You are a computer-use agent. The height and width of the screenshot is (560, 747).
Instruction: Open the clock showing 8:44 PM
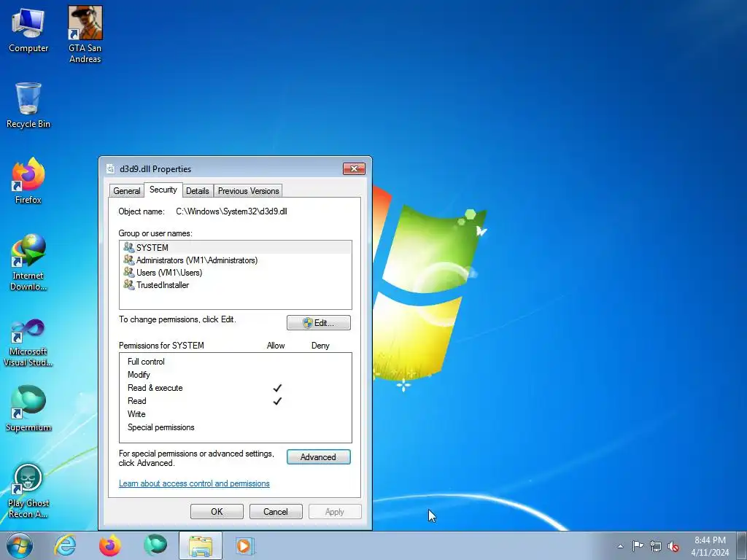710,546
